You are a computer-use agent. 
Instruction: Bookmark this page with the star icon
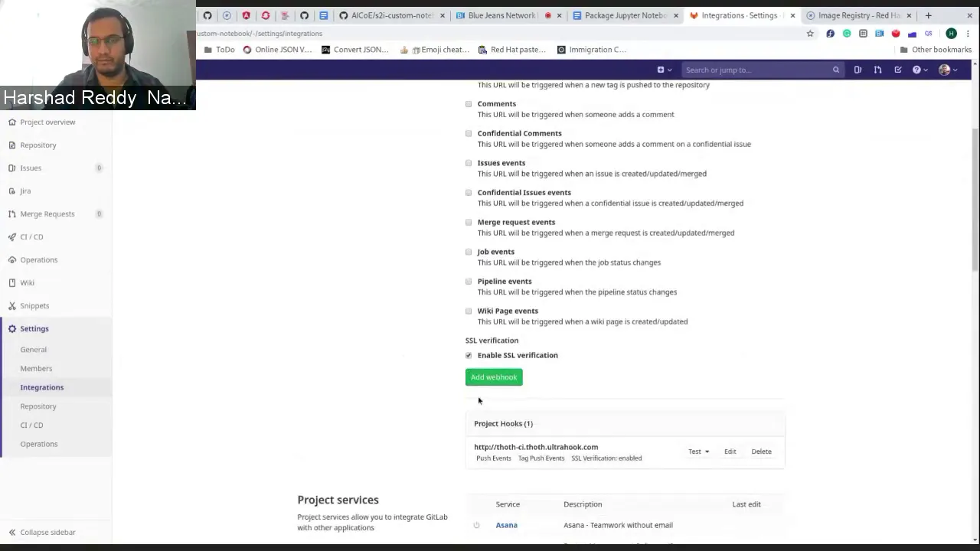(810, 34)
